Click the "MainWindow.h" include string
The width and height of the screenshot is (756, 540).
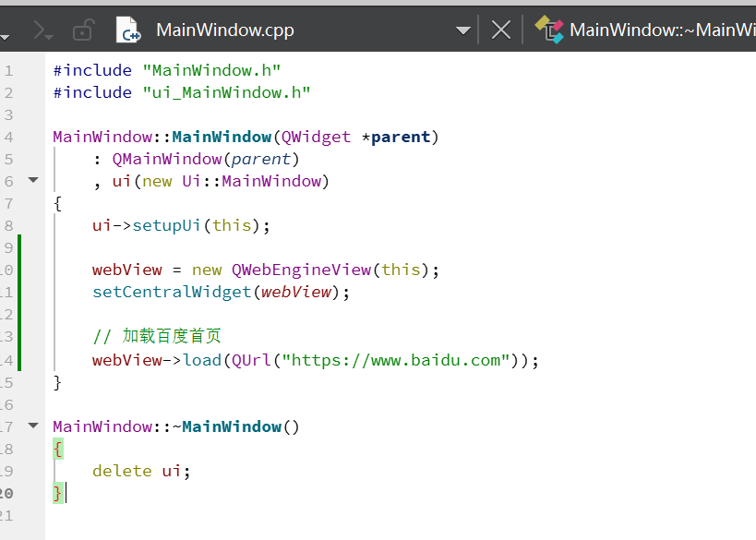pyautogui.click(x=211, y=70)
